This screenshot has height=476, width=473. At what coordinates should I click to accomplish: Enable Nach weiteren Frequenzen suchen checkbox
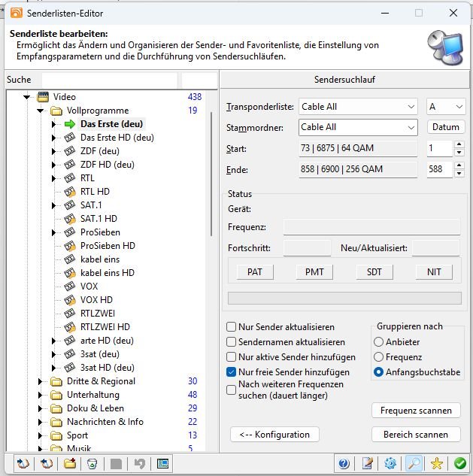231,390
